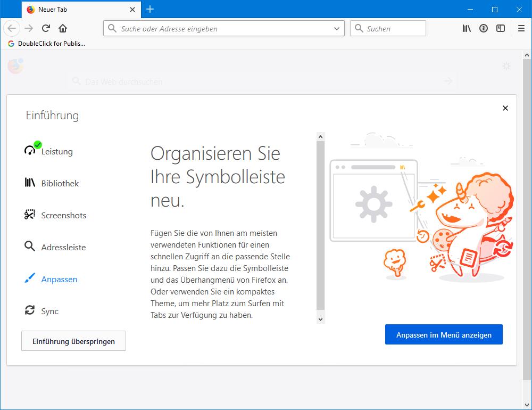The image size is (532, 410).
Task: Open the Firefox hamburger menu
Action: tap(521, 28)
